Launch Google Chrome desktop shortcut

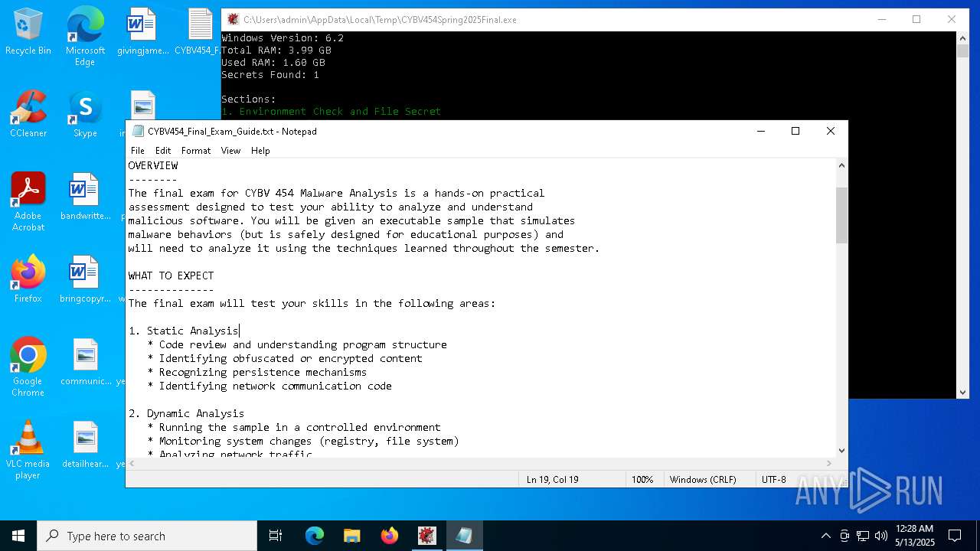click(x=28, y=367)
